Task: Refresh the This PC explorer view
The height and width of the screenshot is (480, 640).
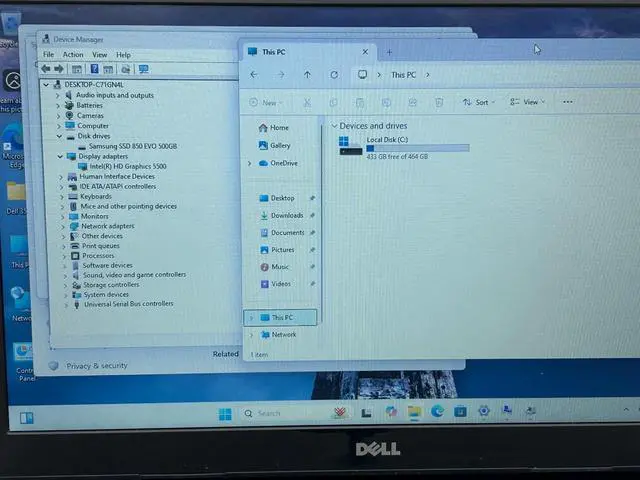Action: pos(334,75)
